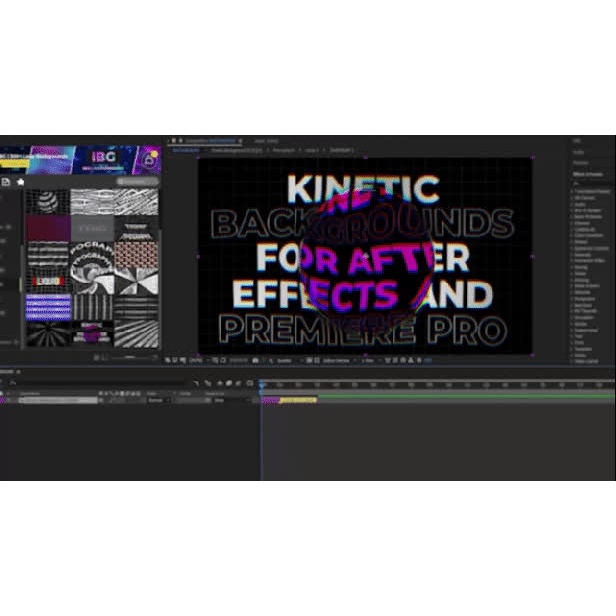
Task: Click the yellow layer bar in the timeline
Action: point(298,400)
